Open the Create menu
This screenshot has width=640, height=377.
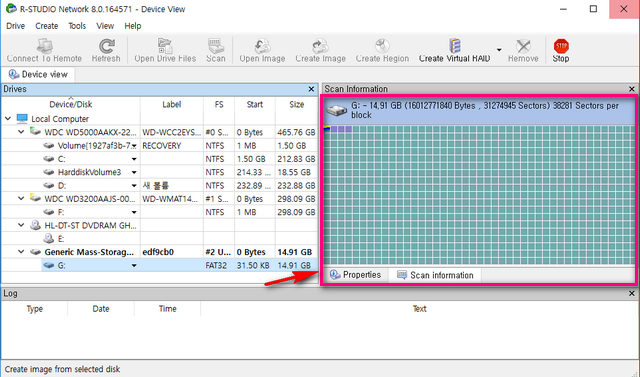pos(47,26)
